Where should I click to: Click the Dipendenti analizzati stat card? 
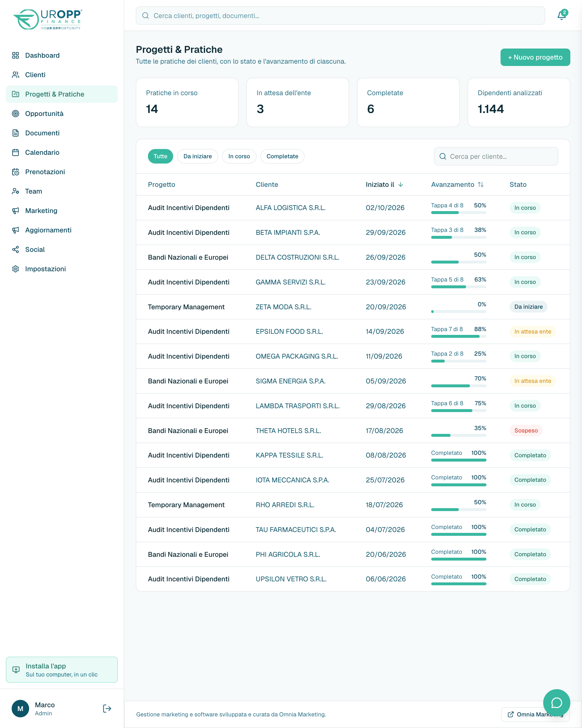519,102
